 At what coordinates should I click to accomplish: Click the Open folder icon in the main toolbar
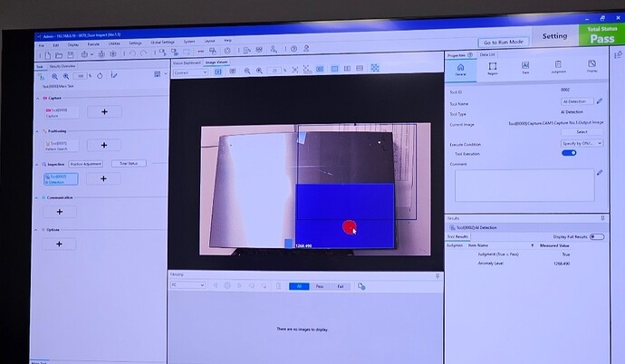coord(59,55)
